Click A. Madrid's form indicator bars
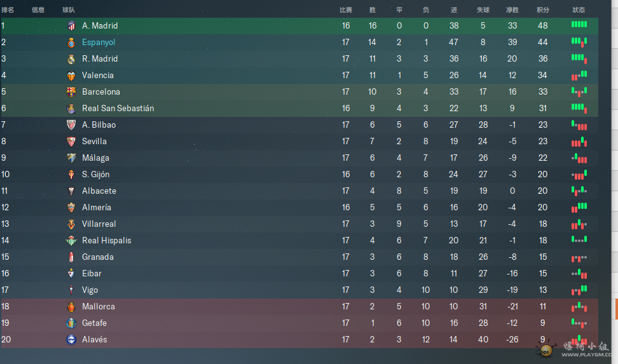The width and height of the screenshot is (618, 364). 579,24
